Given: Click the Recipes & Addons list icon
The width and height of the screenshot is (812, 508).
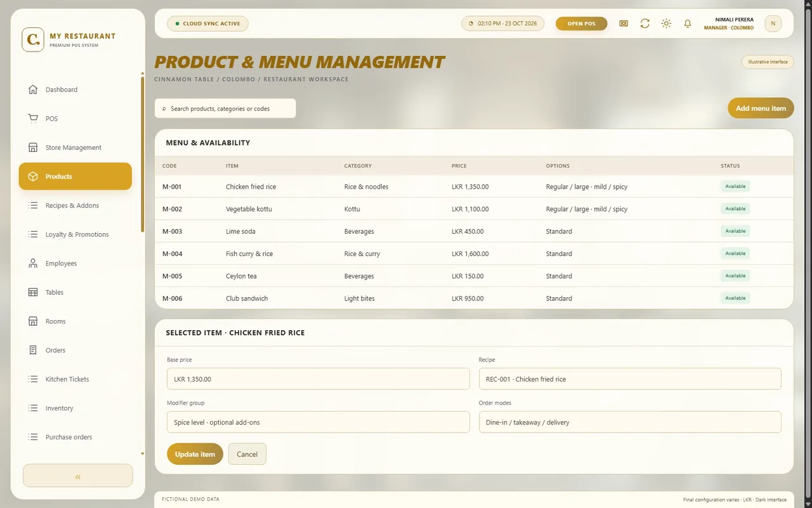Looking at the screenshot, I should pos(33,206).
